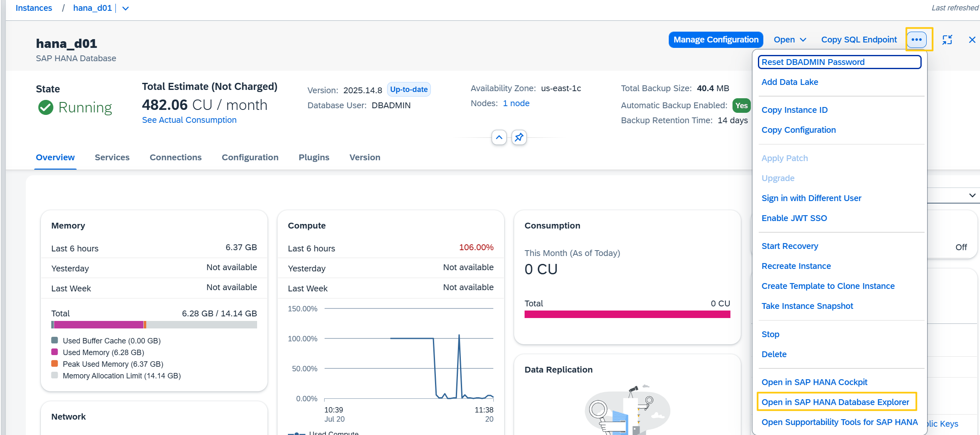Viewport: 980px width, 435px height.
Task: Click the Compute Yesterday row
Action: click(390, 268)
